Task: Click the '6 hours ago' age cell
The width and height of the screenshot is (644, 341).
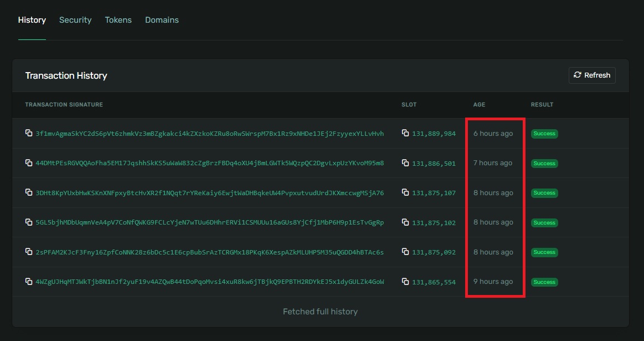Action: tap(493, 133)
